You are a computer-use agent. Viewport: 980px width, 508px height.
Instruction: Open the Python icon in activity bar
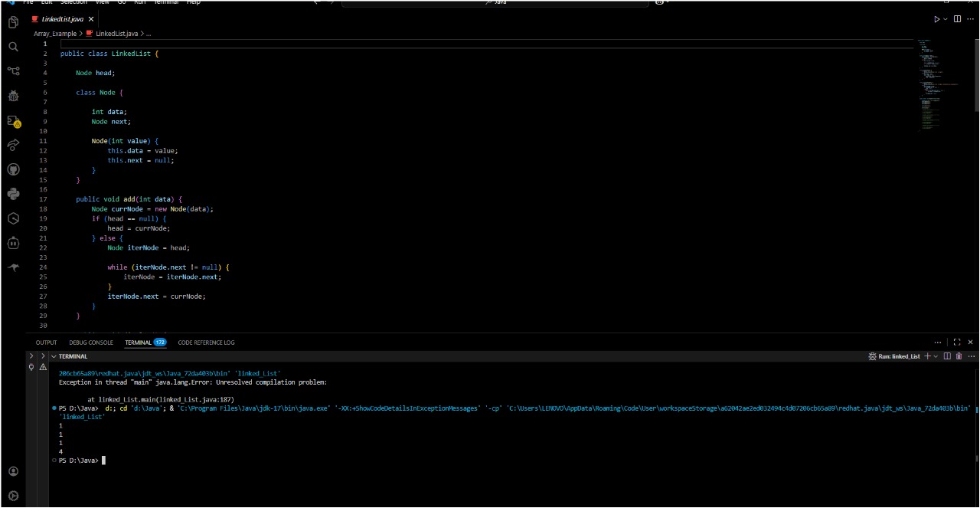[x=13, y=194]
